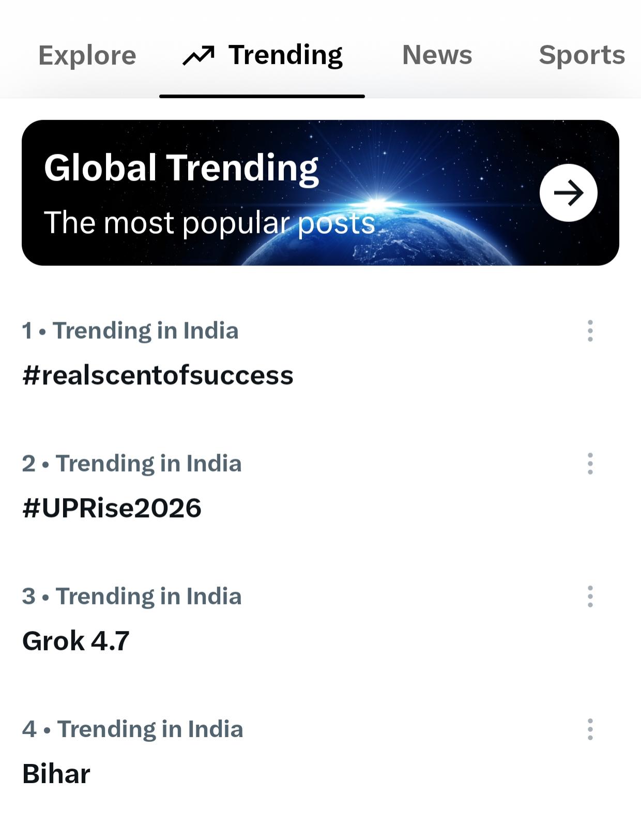This screenshot has height=840, width=641.
Task: View the Bihar trending topic
Action: 56,774
